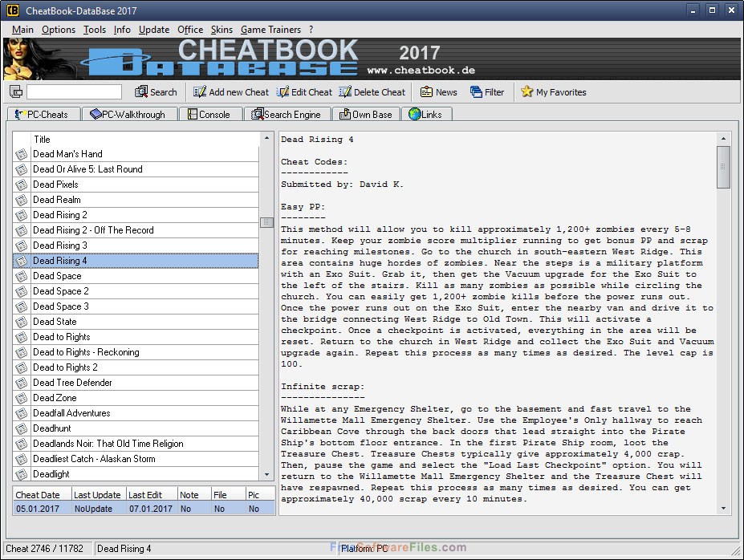Click the Delete Cheat icon

click(x=345, y=91)
